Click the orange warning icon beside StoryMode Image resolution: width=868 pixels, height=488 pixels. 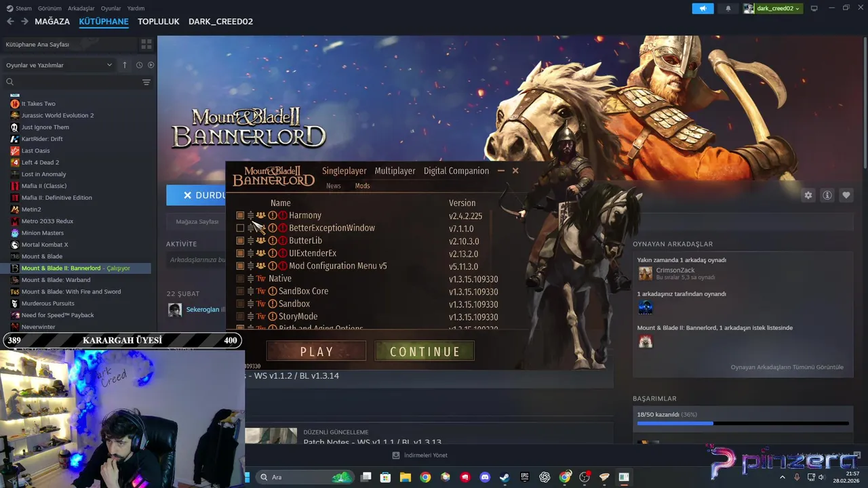[273, 317]
